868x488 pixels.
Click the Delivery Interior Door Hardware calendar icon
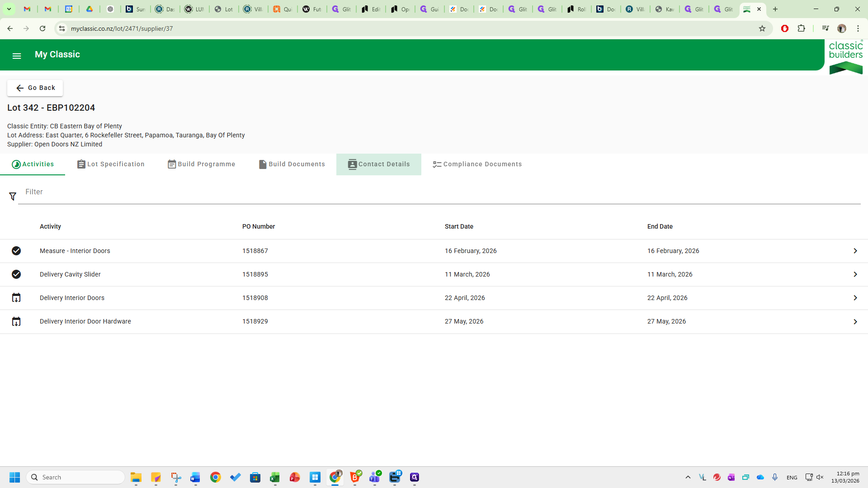[16, 322]
